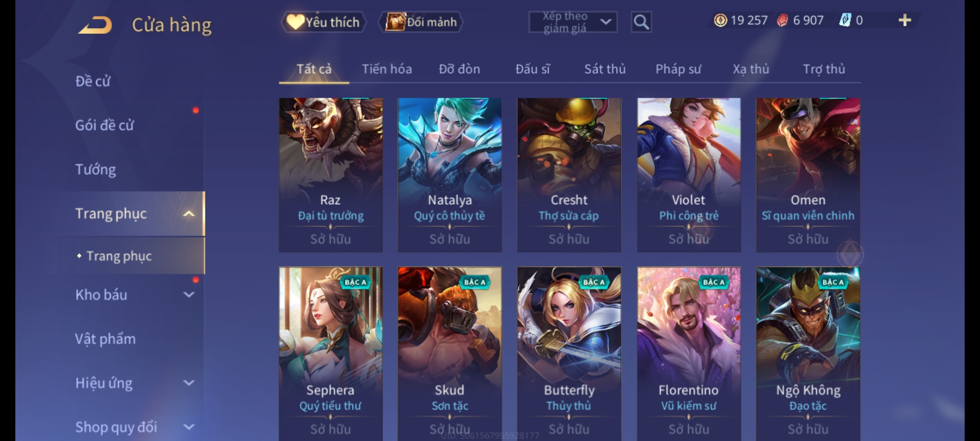The height and width of the screenshot is (441, 980).
Task: Open Yêu thích favorites with heart icon
Action: 323,22
